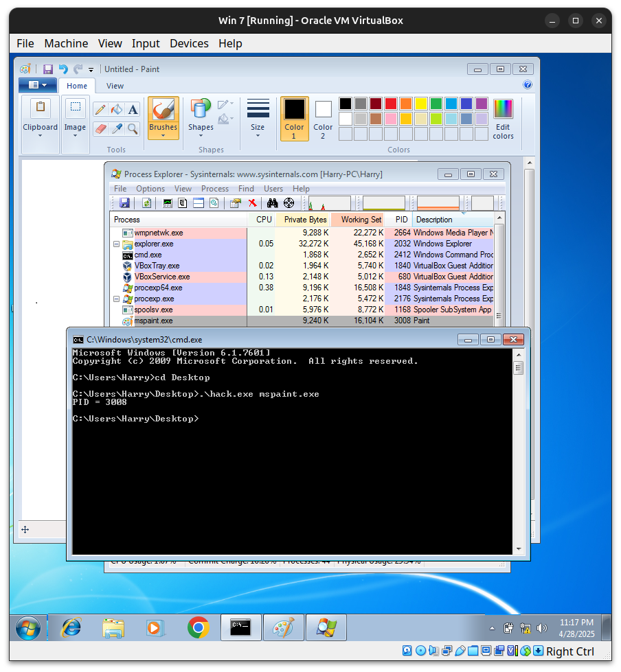Click the network icon in the system tray
Screen dimensions: 621x672
click(x=525, y=628)
